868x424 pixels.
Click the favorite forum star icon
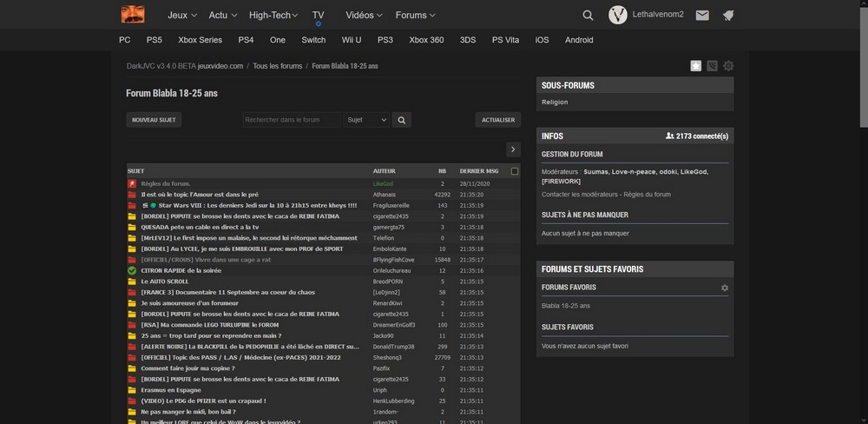pyautogui.click(x=696, y=66)
